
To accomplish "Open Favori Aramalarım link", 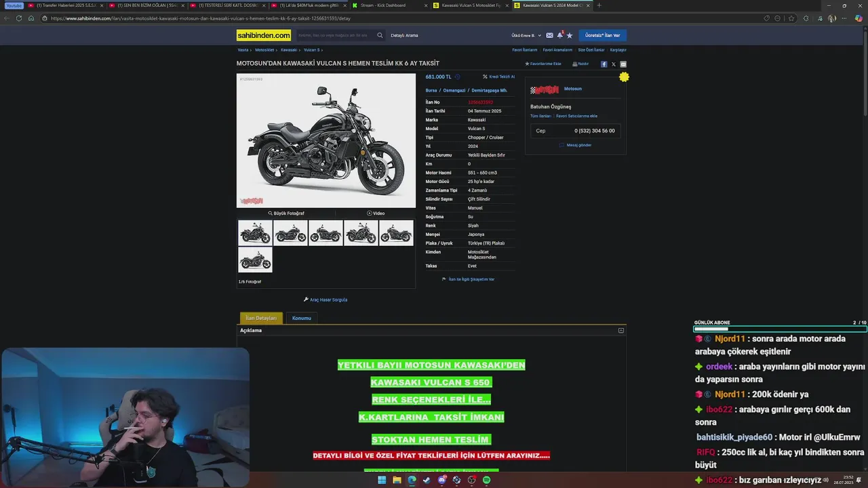I will pyautogui.click(x=557, y=50).
